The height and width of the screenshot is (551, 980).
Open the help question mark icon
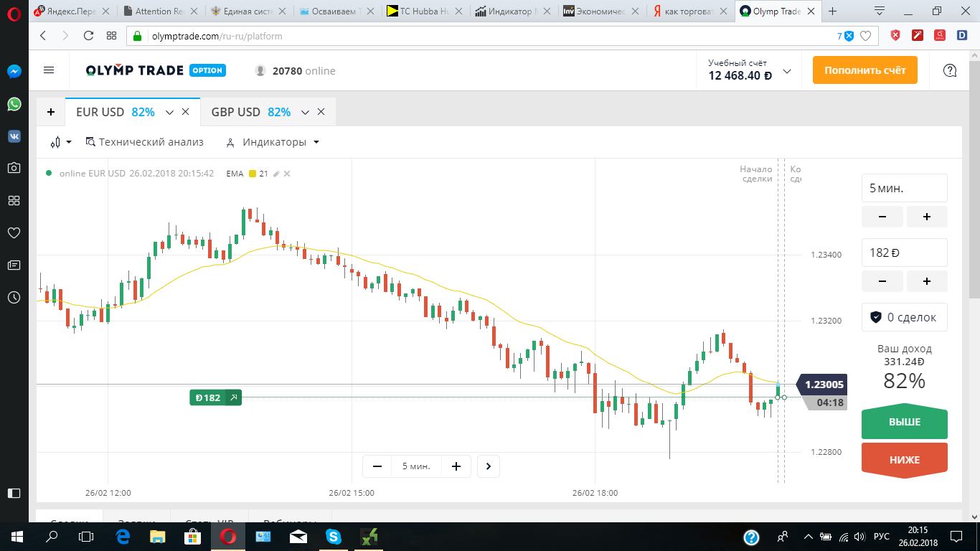(x=950, y=70)
